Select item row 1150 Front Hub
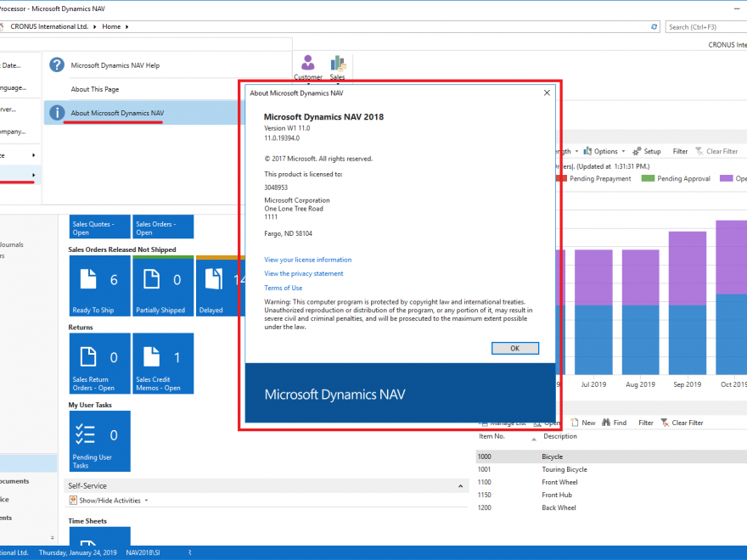The height and width of the screenshot is (560, 747). [x=611, y=495]
